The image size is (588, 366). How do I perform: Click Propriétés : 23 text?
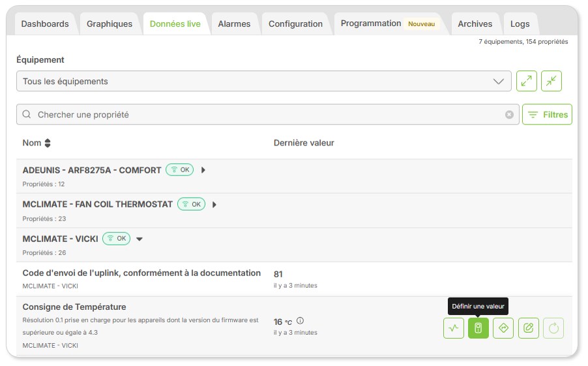(x=44, y=219)
